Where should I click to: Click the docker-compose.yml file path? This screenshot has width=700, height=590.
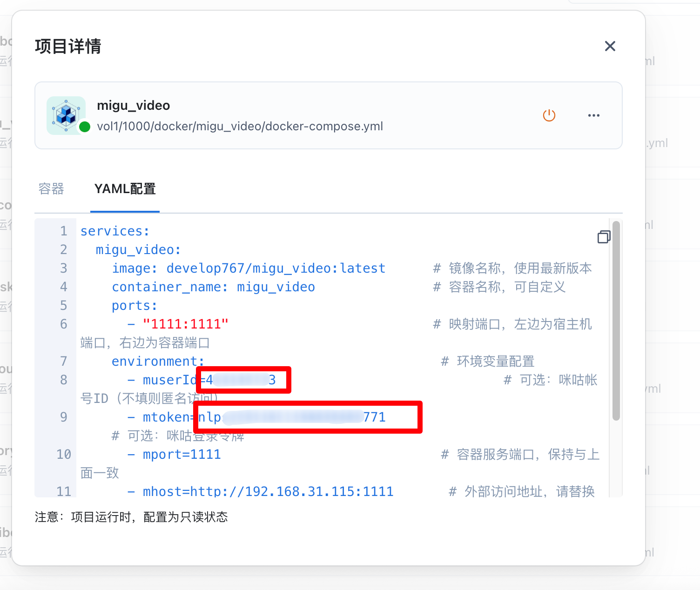pos(240,127)
